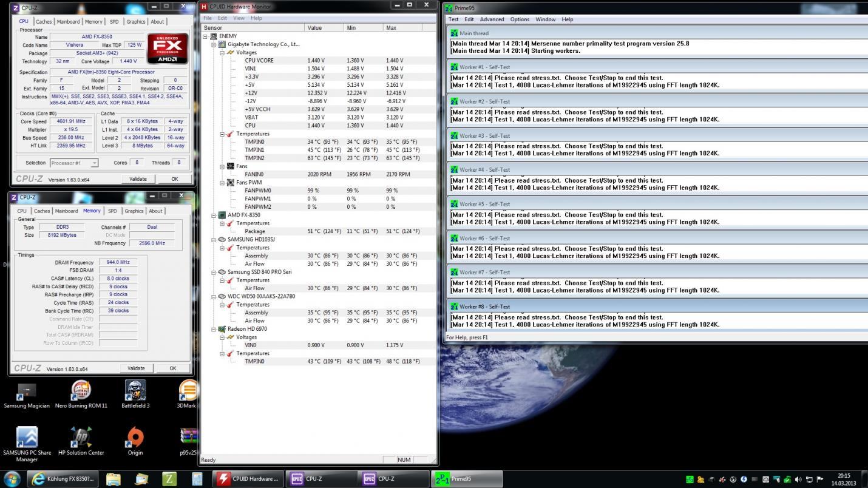This screenshot has width=868, height=488.
Task: Open the View menu in Hardware Monitor
Action: click(239, 18)
